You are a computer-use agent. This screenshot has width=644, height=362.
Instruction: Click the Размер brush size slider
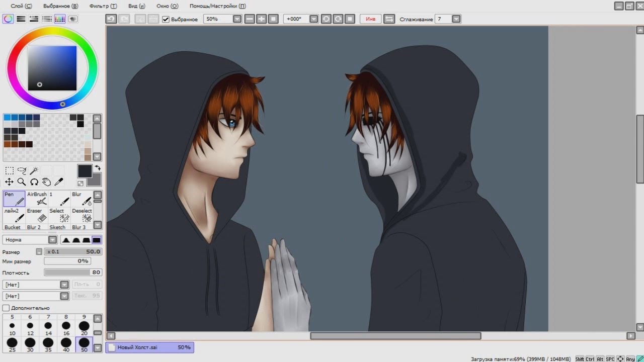coord(73,251)
